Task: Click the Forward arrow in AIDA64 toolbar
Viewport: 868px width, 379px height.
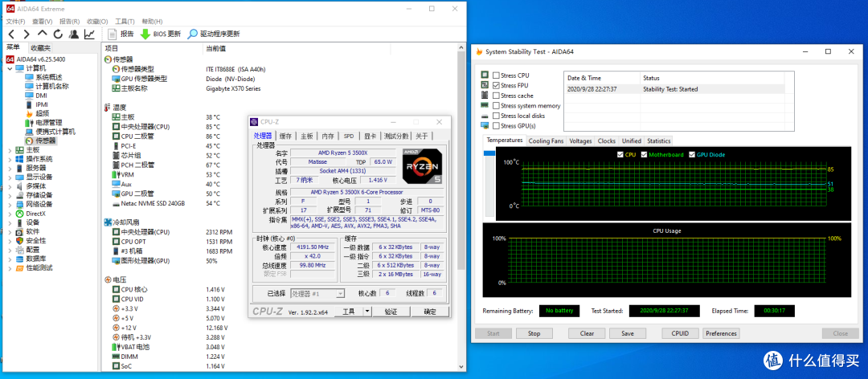Action: coord(26,35)
